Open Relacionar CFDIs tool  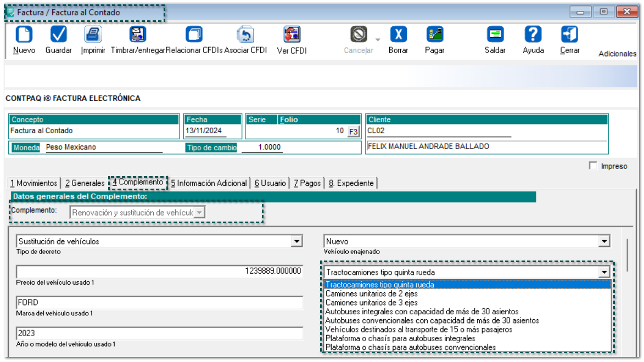pyautogui.click(x=194, y=35)
